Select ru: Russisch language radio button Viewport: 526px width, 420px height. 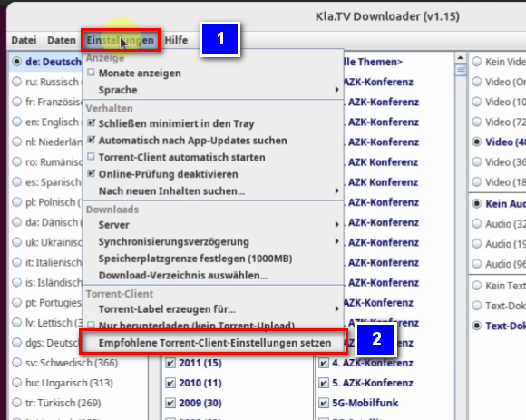(x=16, y=82)
